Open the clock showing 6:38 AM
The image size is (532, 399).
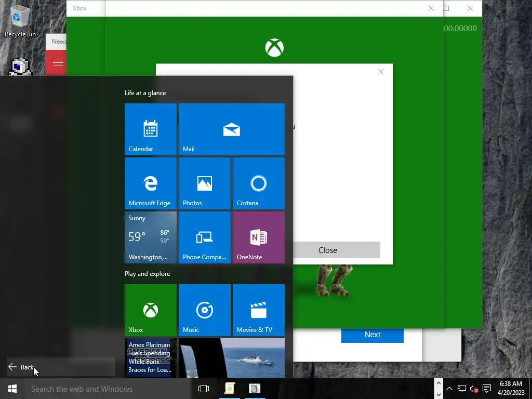[511, 389]
